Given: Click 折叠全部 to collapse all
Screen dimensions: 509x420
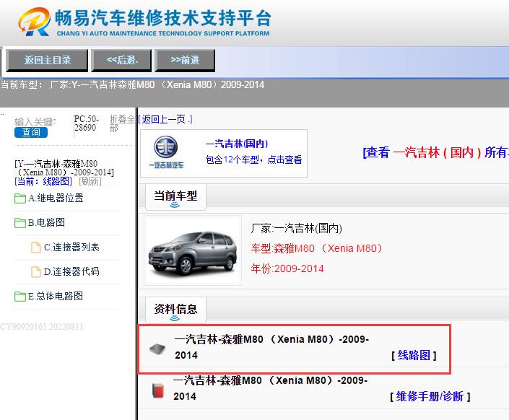Looking at the screenshot, I should (122, 123).
